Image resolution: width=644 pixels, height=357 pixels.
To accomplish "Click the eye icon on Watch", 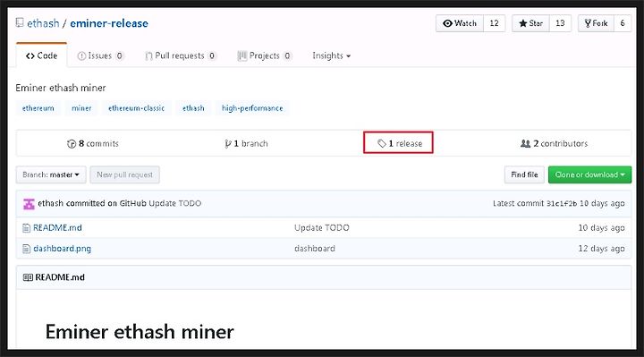I will point(448,23).
